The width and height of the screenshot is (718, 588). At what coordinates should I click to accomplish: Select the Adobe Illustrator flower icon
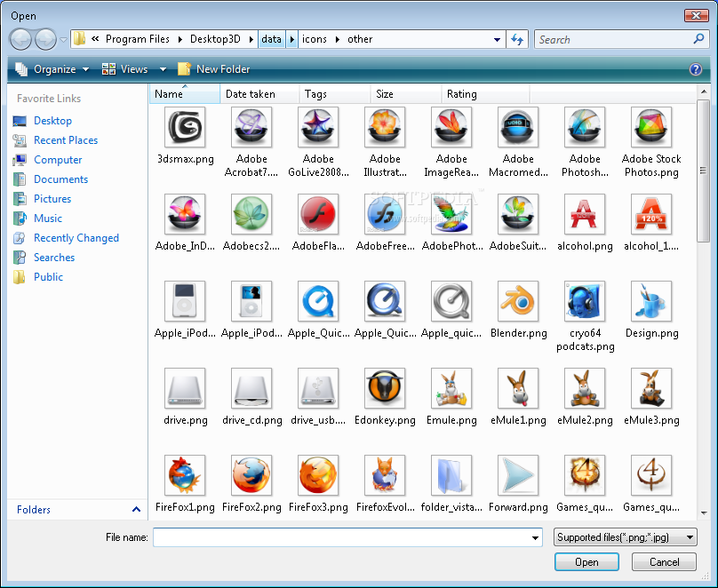click(x=385, y=127)
